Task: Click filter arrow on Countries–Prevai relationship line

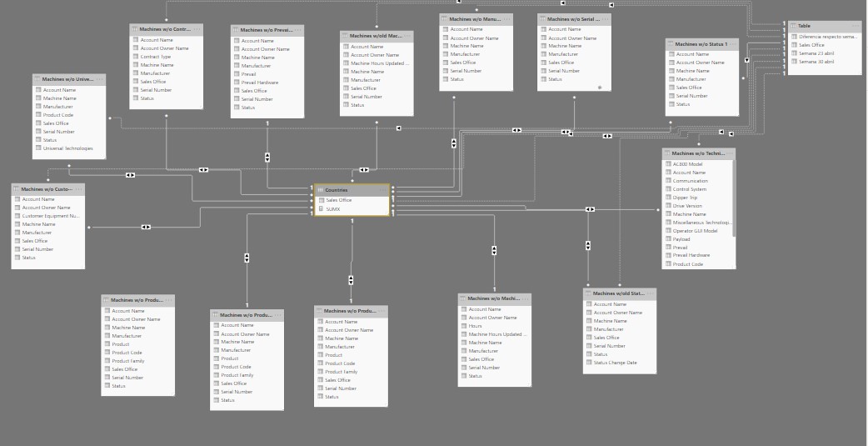Action: (x=267, y=158)
